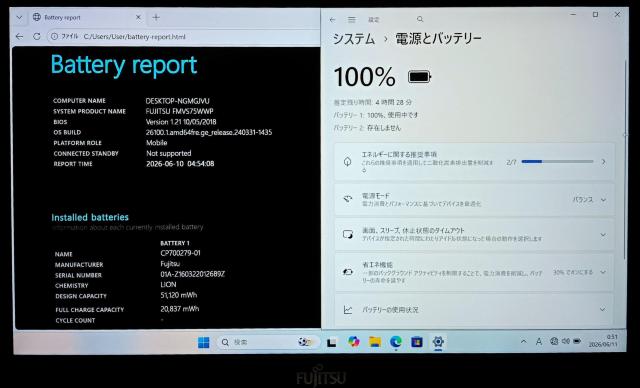Open Task View on taskbar
Image resolution: width=640 pixels, height=388 pixels.
(331, 342)
